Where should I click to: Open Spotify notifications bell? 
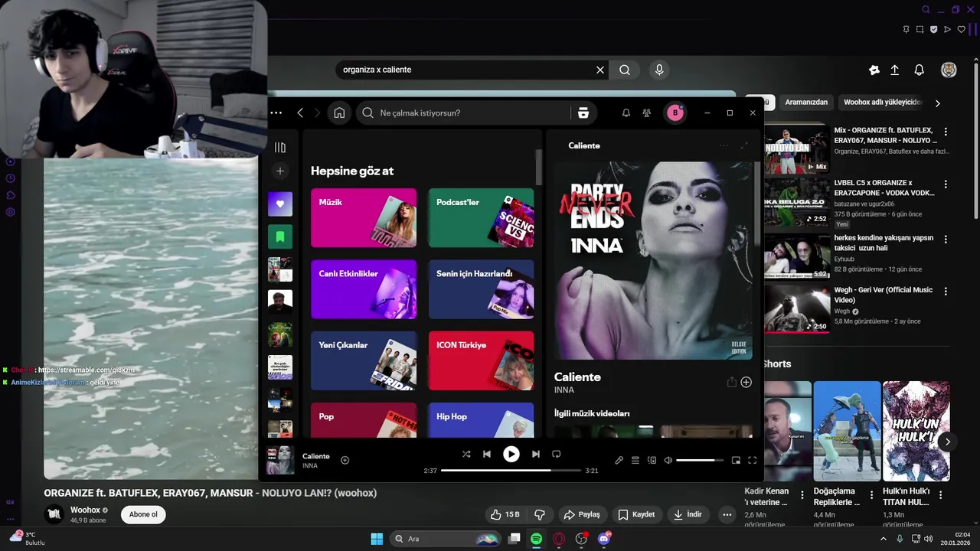(x=626, y=112)
